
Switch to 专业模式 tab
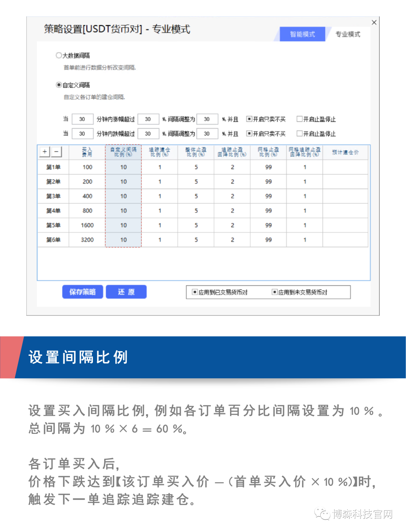pos(347,34)
